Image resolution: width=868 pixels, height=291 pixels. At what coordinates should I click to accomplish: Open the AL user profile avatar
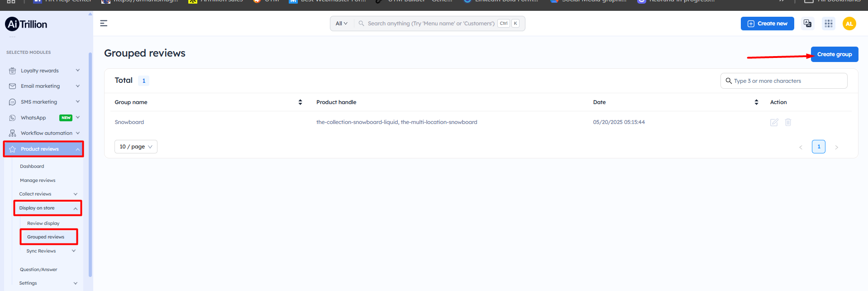(849, 24)
